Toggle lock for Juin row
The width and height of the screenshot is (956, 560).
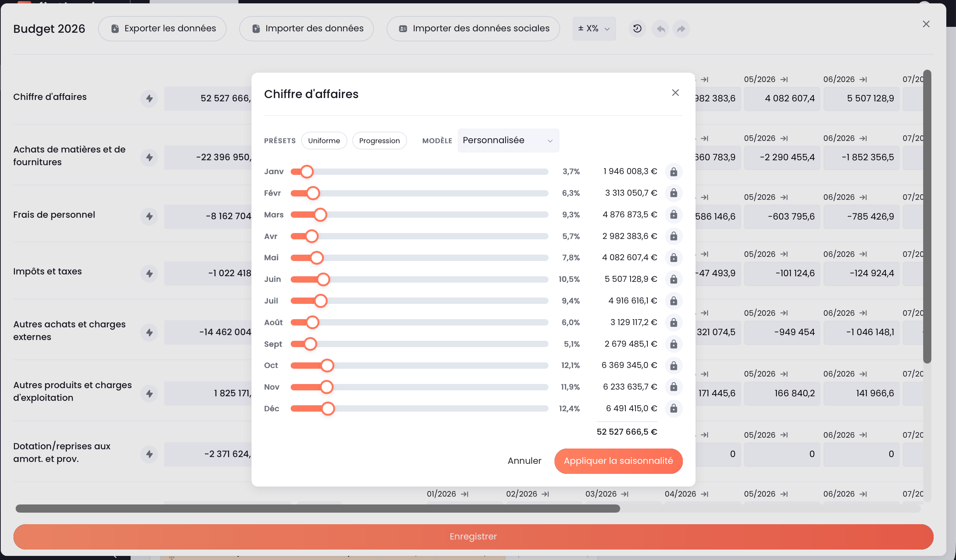point(674,279)
